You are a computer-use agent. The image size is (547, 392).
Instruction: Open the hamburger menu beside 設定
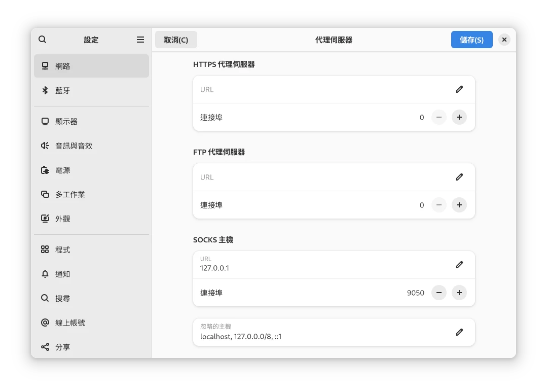(x=140, y=40)
